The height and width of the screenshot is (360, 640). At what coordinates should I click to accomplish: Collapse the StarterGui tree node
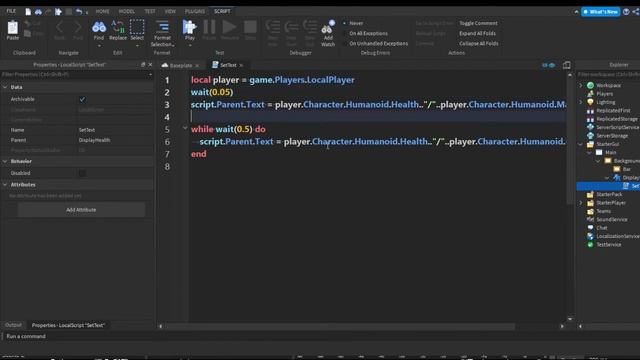tap(581, 144)
